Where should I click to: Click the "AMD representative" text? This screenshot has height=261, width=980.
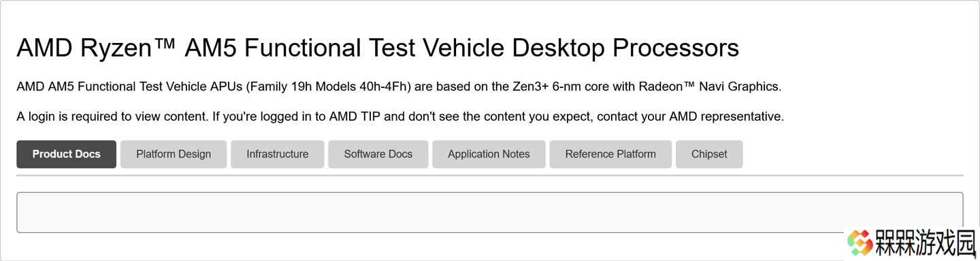point(725,117)
